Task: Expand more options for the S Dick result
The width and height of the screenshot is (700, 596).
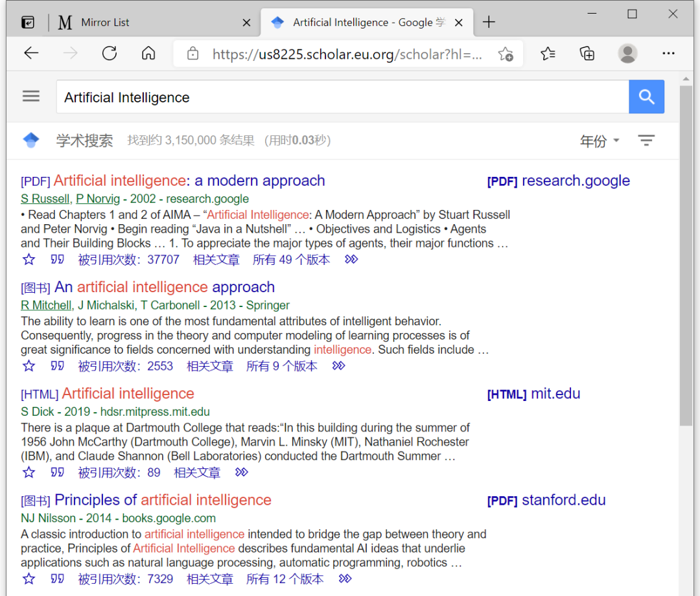Action: (x=242, y=472)
